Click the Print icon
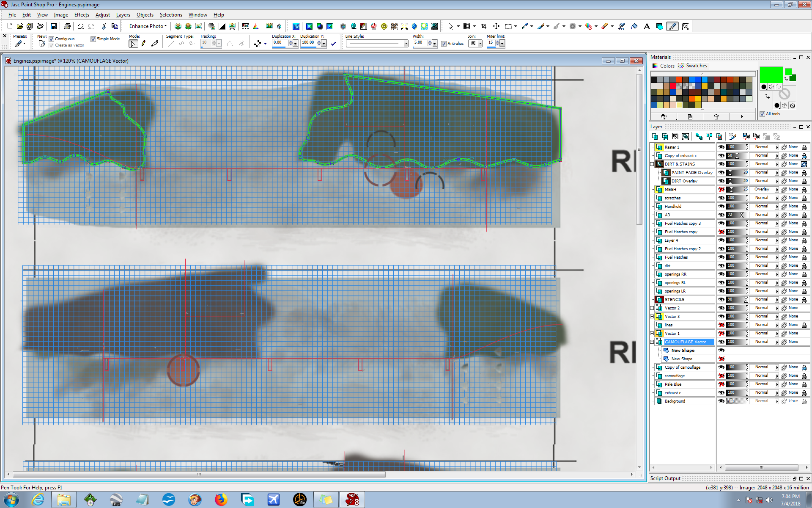The width and height of the screenshot is (812, 508). [x=67, y=26]
